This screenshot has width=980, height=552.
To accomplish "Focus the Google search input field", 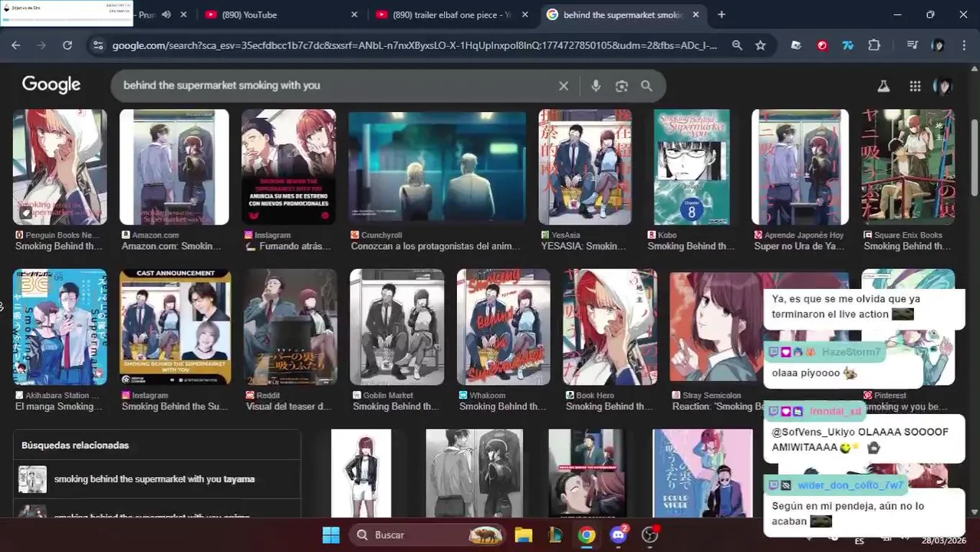I will click(x=337, y=85).
